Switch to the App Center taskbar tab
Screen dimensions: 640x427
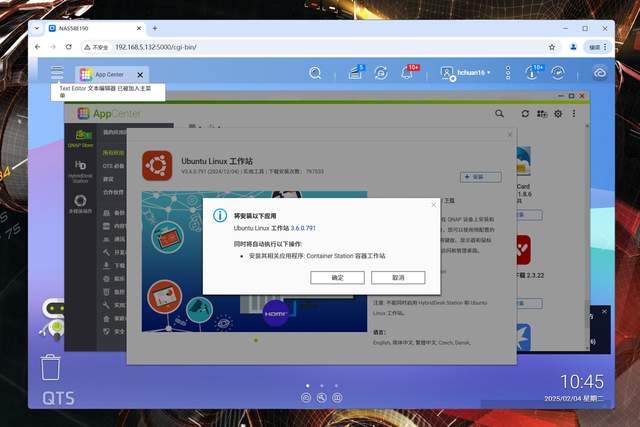109,75
